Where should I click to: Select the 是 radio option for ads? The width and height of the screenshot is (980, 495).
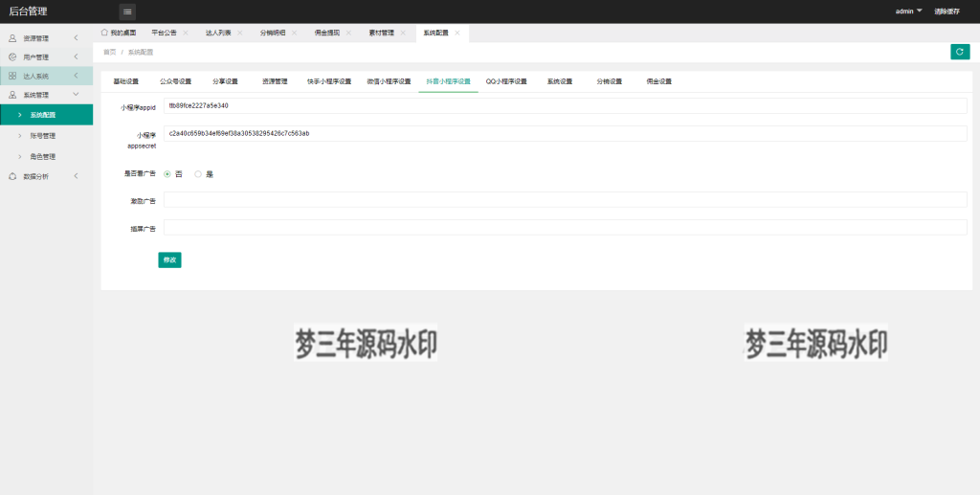[x=198, y=174]
